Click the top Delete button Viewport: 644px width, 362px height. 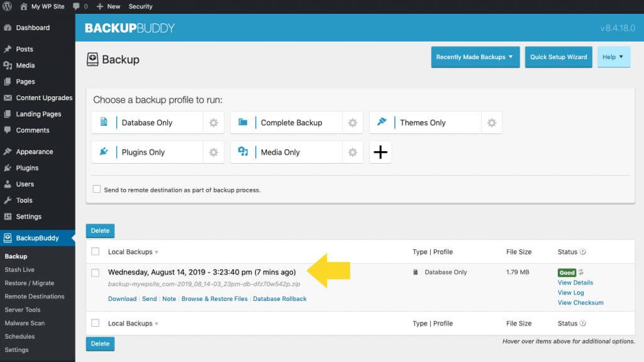click(100, 231)
